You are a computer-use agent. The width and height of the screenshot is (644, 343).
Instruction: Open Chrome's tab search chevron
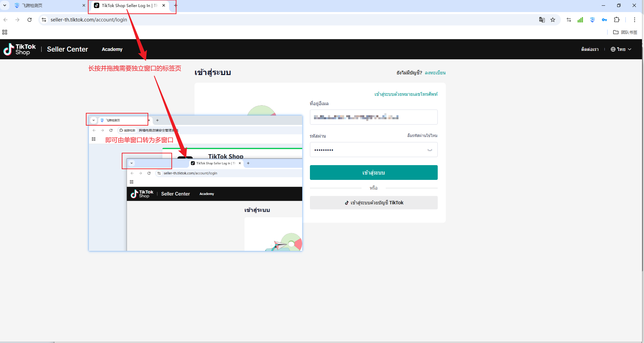click(5, 5)
